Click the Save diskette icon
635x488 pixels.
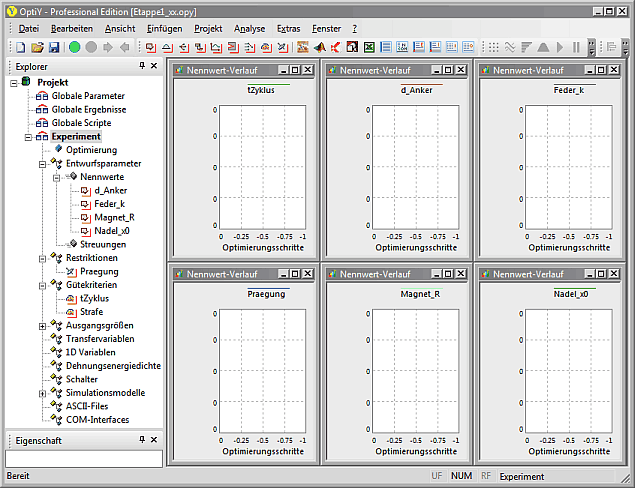[52, 47]
